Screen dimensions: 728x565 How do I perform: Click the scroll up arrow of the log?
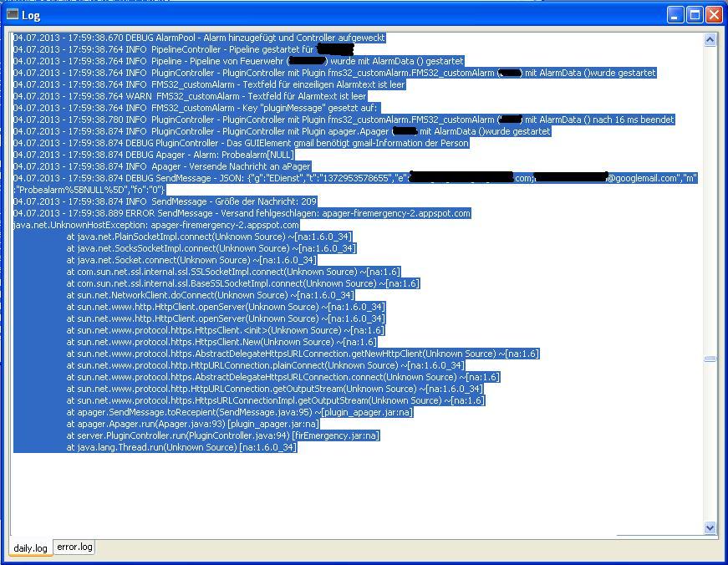[x=710, y=39]
